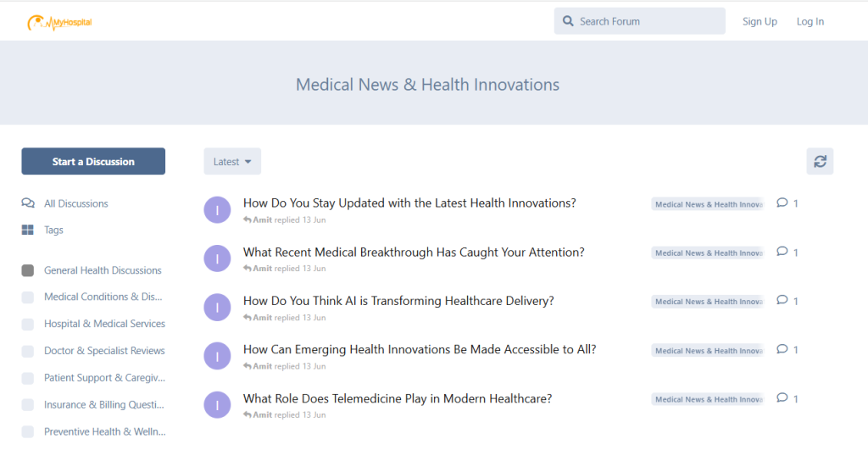Click the refresh discussions icon button
Image resolution: width=868 pixels, height=450 pixels.
pyautogui.click(x=820, y=161)
